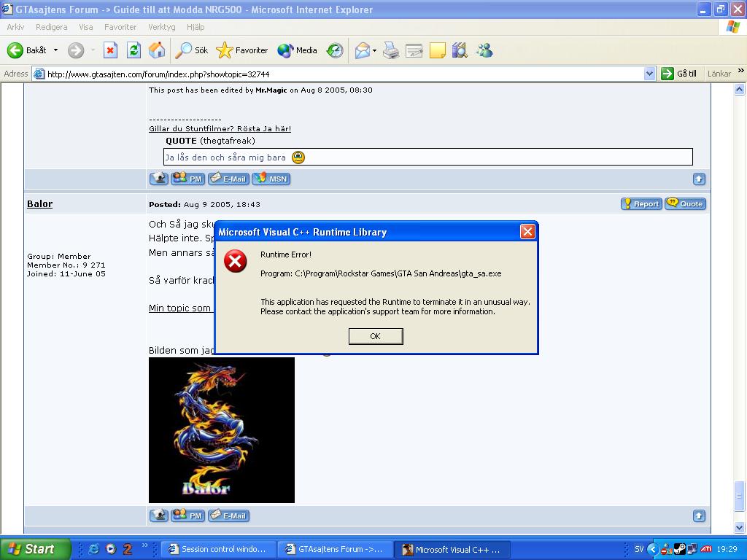Open the Media toolbar button
The height and width of the screenshot is (560, 747).
pyautogui.click(x=298, y=50)
